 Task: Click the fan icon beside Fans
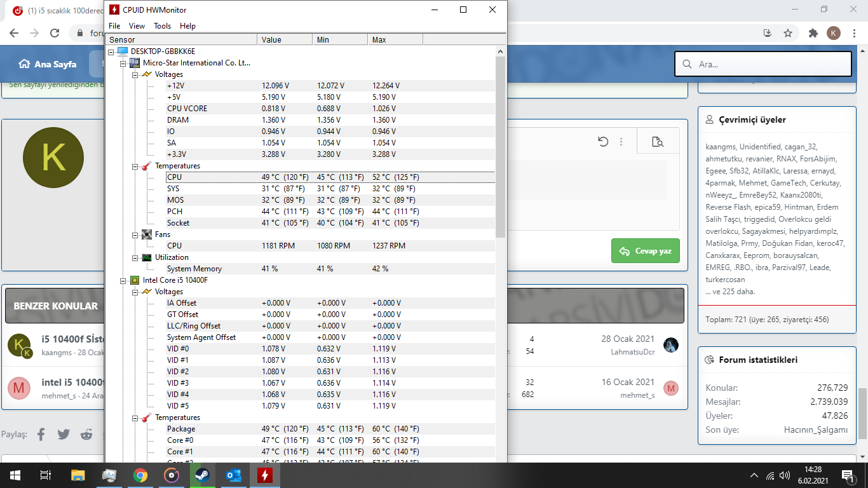pyautogui.click(x=147, y=234)
